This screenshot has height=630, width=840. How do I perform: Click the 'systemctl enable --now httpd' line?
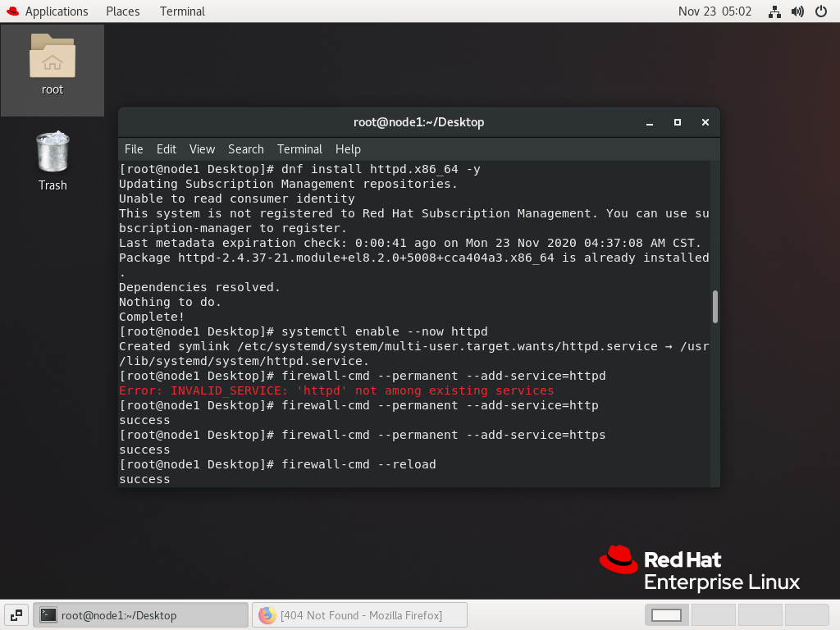304,331
